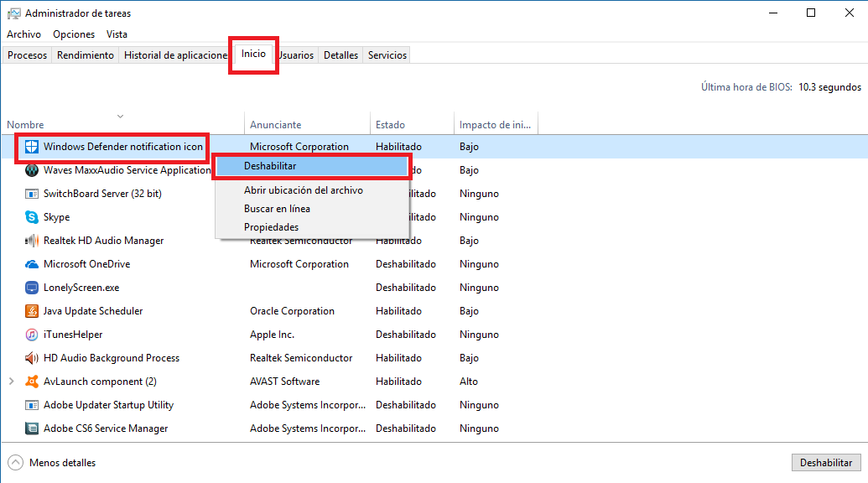Collapse view with Menos detalles arrow icon
The width and height of the screenshot is (868, 483).
point(15,463)
